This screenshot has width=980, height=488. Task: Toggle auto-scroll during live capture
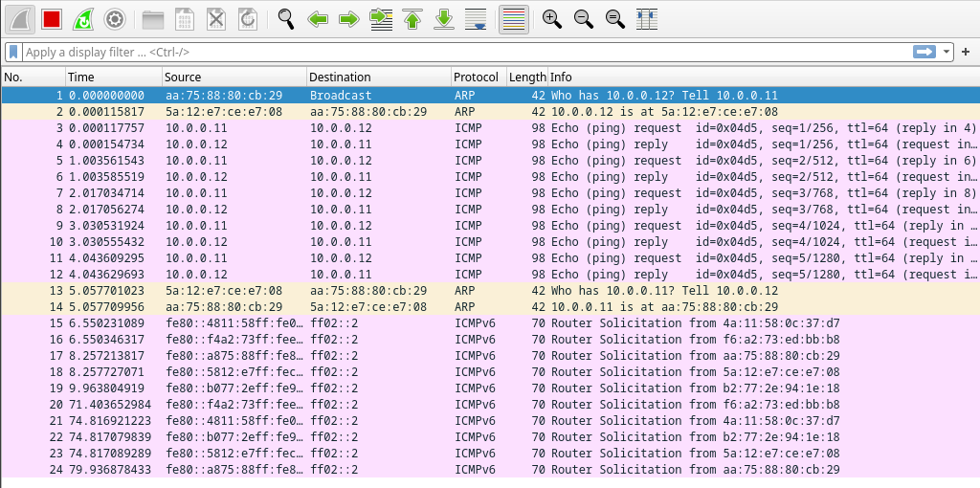476,19
